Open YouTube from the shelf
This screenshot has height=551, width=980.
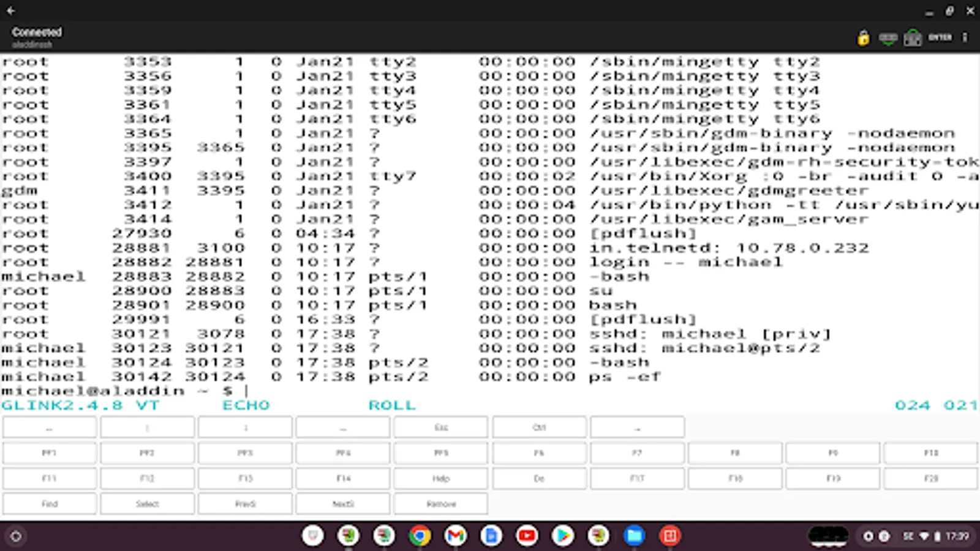(x=527, y=536)
